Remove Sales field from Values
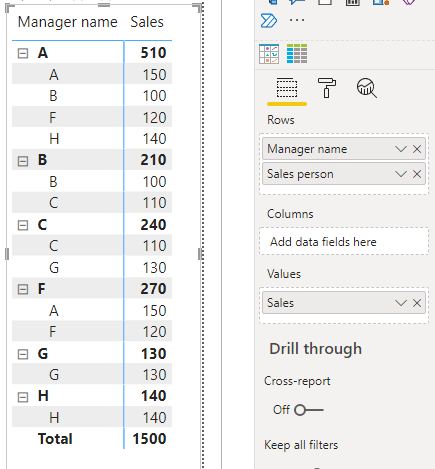435x469 pixels. 417,303
